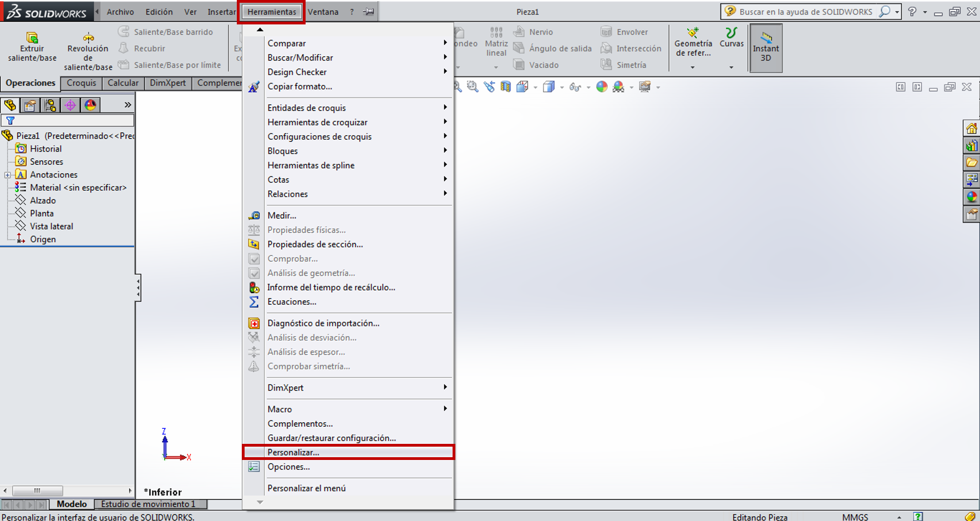The width and height of the screenshot is (980, 521).
Task: Toggle Instant 3D button
Action: click(766, 48)
